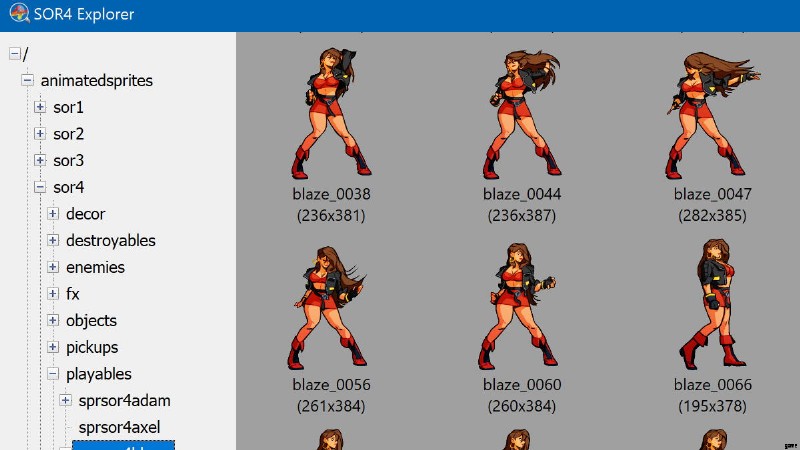Select the playables tree item

point(98,374)
